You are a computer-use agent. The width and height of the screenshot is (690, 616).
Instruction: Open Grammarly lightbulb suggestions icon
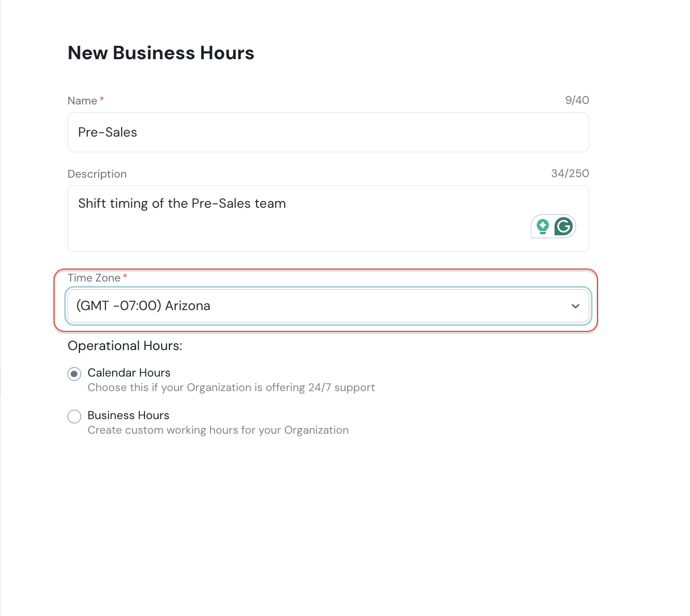[543, 226]
